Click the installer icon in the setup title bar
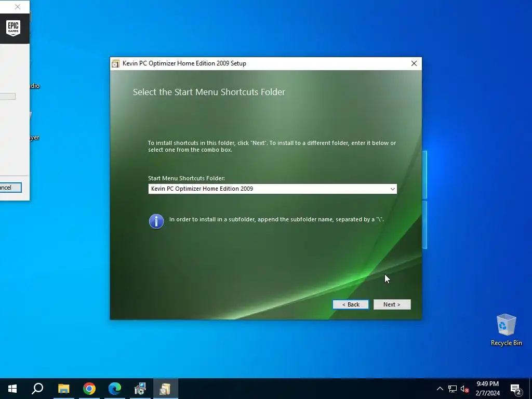532x399 pixels. click(116, 63)
